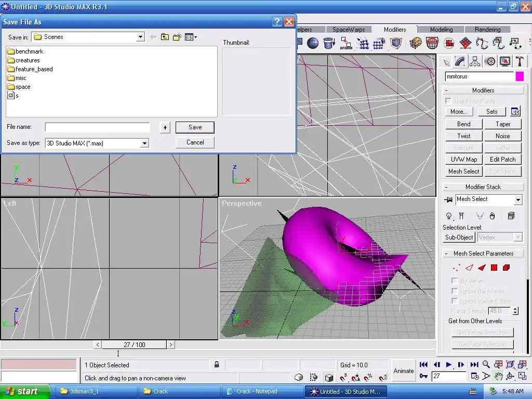Click the Min/Max viewport toggle icon
The width and height of the screenshot is (532, 399).
pos(523,376)
